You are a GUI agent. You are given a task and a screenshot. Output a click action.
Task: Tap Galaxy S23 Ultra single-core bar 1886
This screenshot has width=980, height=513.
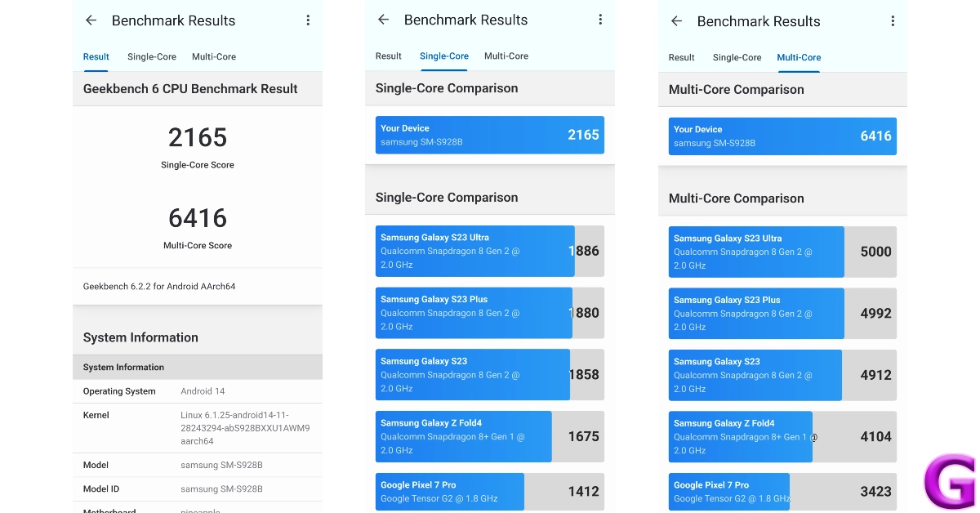click(x=490, y=251)
